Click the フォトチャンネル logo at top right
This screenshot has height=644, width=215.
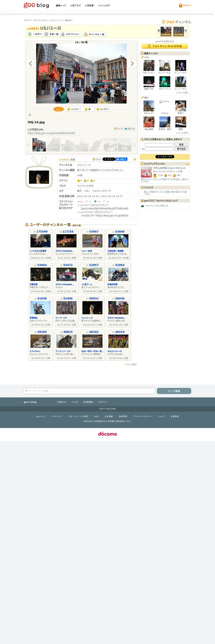coord(176,22)
